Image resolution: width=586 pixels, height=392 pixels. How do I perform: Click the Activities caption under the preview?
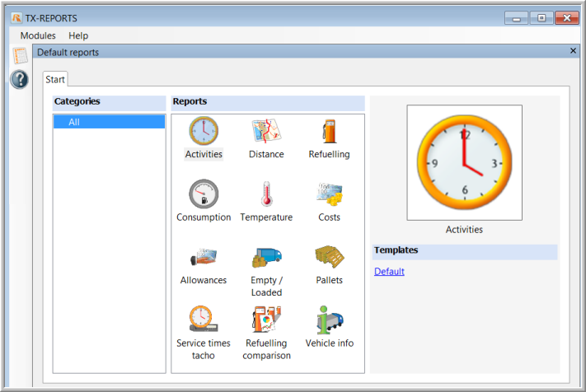tap(464, 230)
